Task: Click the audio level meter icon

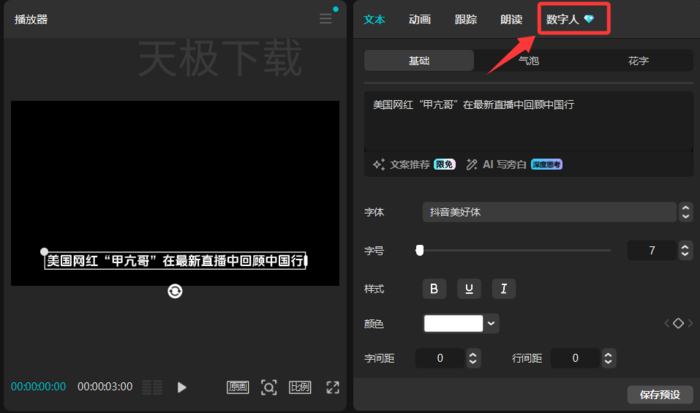Action: [152, 387]
